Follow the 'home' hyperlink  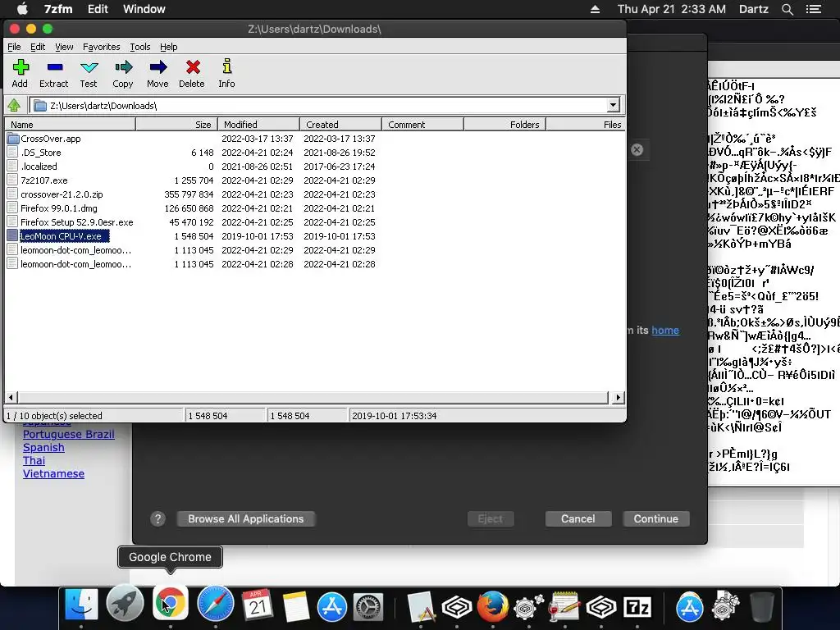point(665,330)
